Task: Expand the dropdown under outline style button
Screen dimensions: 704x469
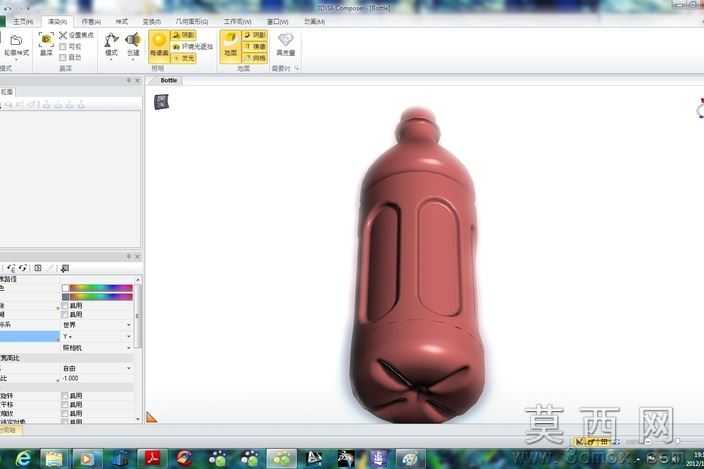Action: click(16, 60)
